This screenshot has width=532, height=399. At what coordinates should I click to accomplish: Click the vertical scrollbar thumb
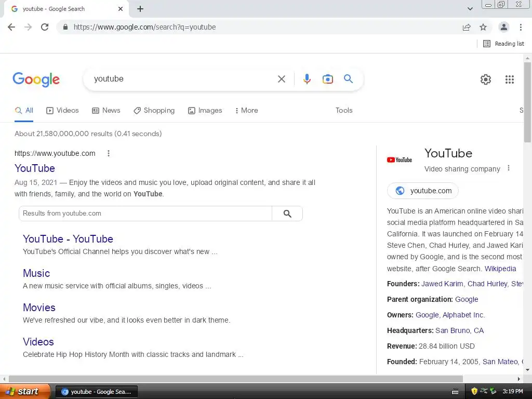coord(527,102)
